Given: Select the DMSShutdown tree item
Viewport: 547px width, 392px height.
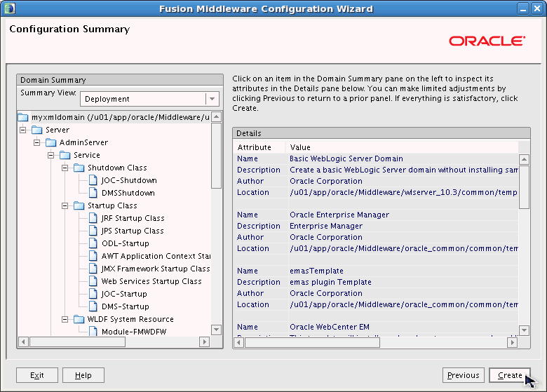Looking at the screenshot, I should pos(128,193).
